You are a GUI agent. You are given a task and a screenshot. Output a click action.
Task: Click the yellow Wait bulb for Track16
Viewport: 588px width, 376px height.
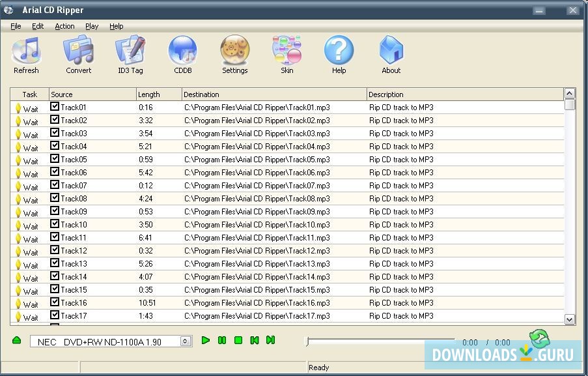point(18,304)
